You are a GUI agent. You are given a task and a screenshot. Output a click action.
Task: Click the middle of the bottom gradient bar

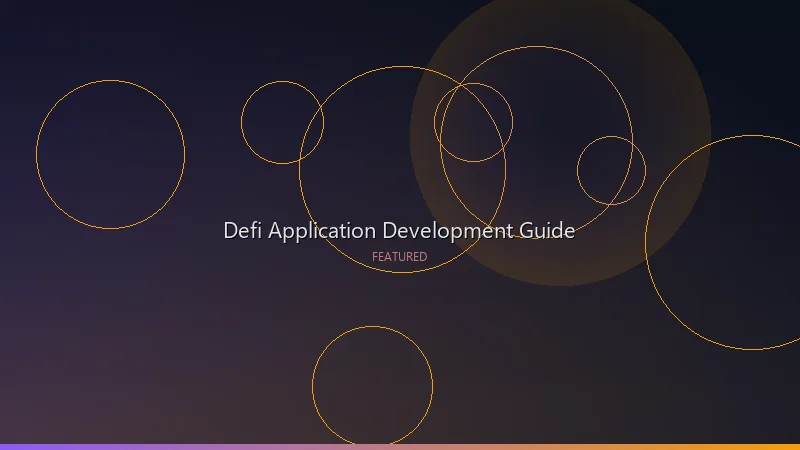400,446
